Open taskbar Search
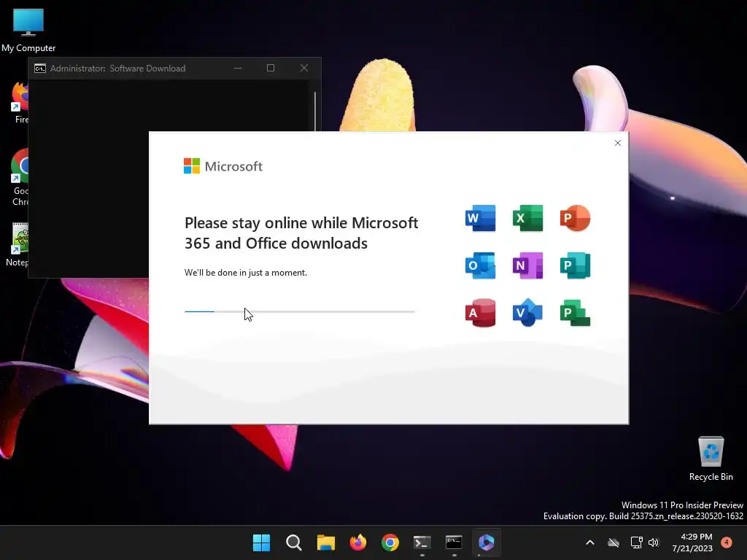Screen dimensions: 747x560 click(x=294, y=542)
